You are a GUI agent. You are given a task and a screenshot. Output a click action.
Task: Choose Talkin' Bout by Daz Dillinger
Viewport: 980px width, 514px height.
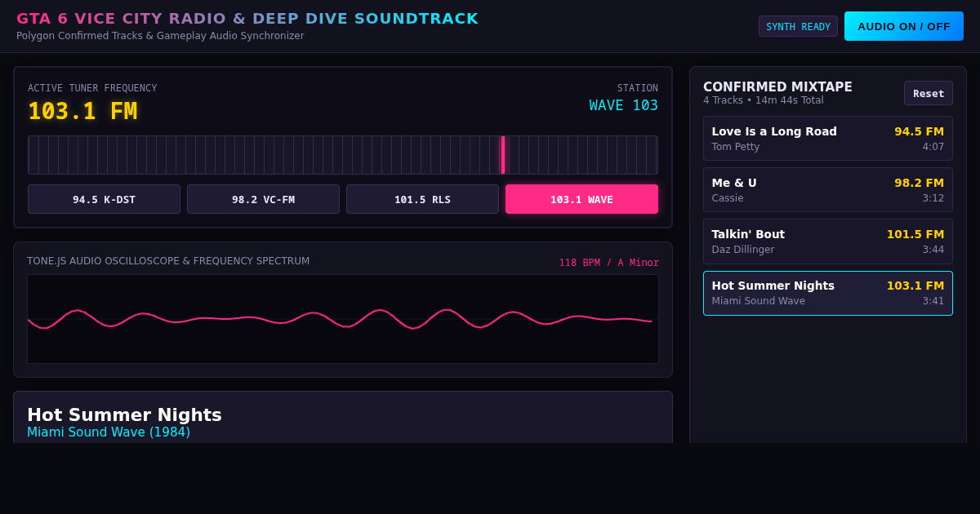[828, 241]
